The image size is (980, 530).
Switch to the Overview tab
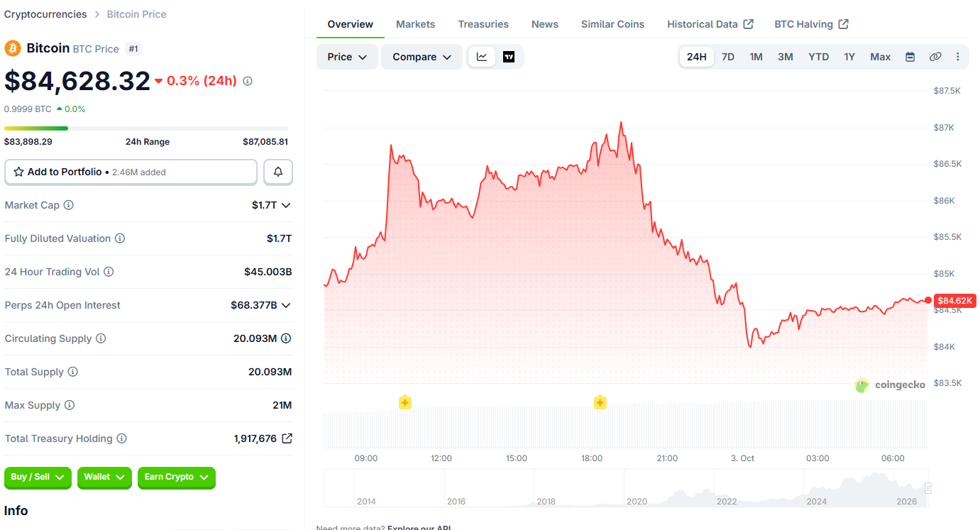coord(350,24)
